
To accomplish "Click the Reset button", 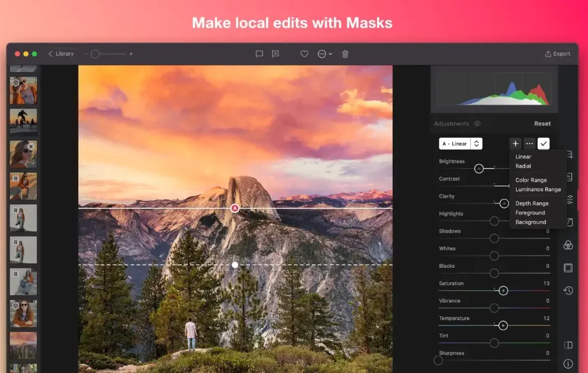I will click(x=542, y=124).
